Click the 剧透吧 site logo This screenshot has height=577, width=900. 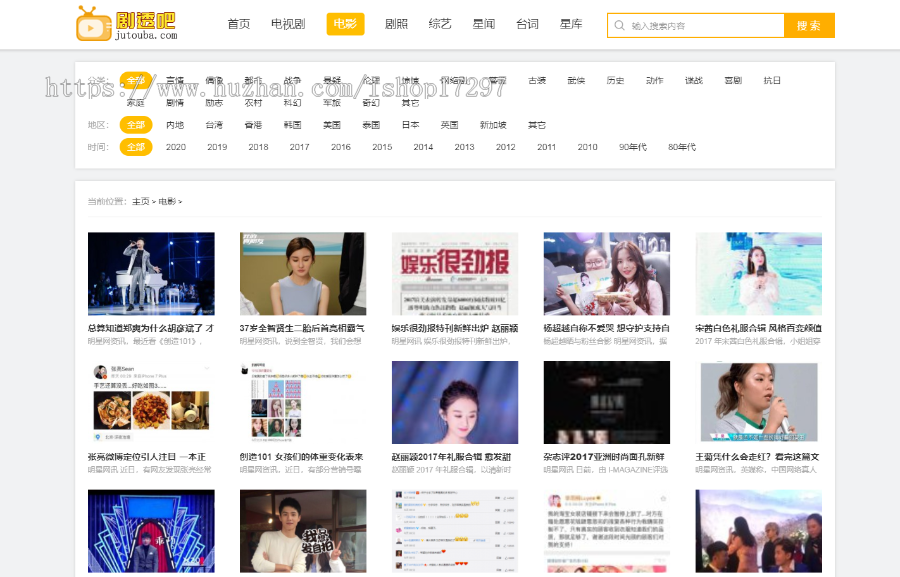tap(127, 24)
